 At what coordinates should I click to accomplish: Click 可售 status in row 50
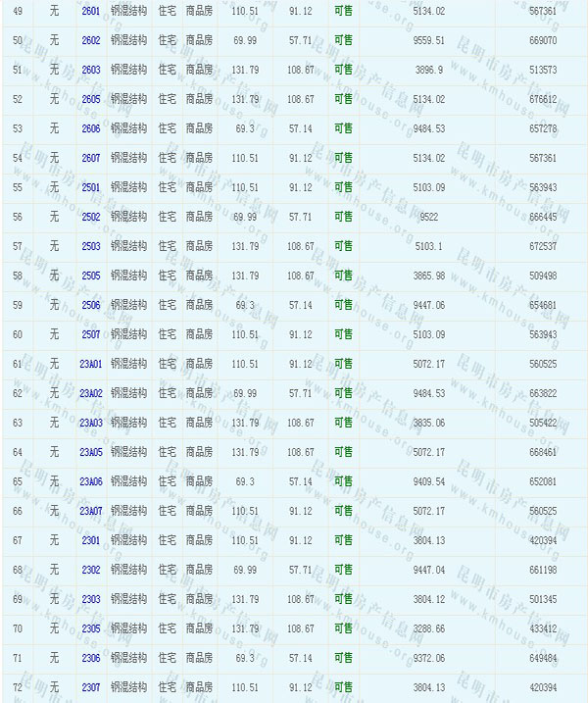click(x=343, y=40)
